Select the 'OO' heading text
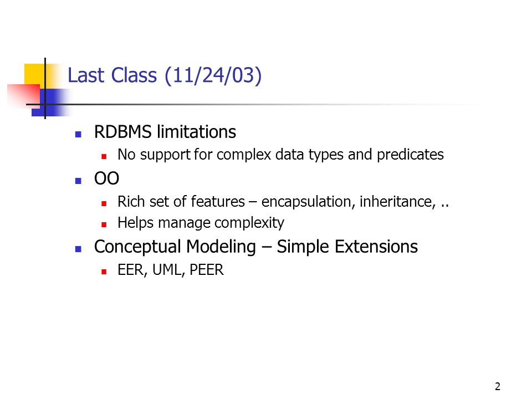 (x=106, y=178)
